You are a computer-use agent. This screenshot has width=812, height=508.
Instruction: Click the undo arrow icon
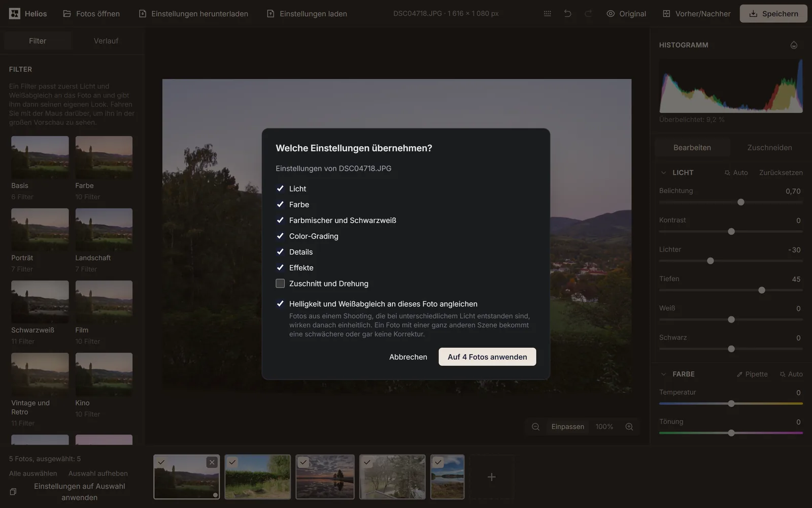tap(567, 14)
